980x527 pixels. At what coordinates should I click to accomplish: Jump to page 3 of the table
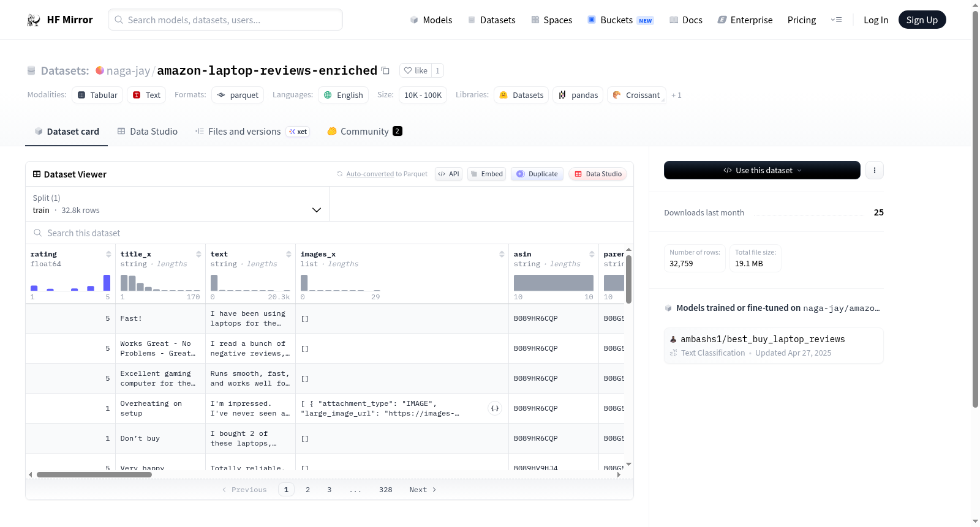click(329, 490)
